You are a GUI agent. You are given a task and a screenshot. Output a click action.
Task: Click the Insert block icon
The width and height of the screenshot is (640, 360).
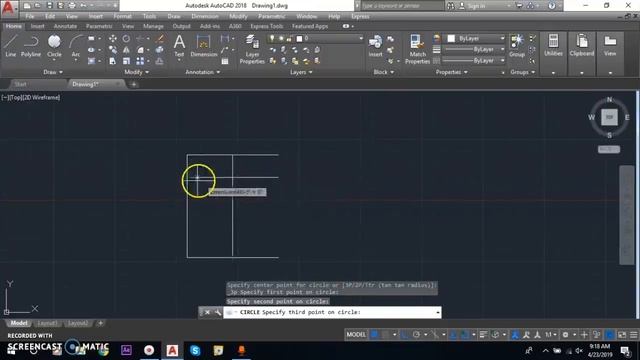pos(375,46)
